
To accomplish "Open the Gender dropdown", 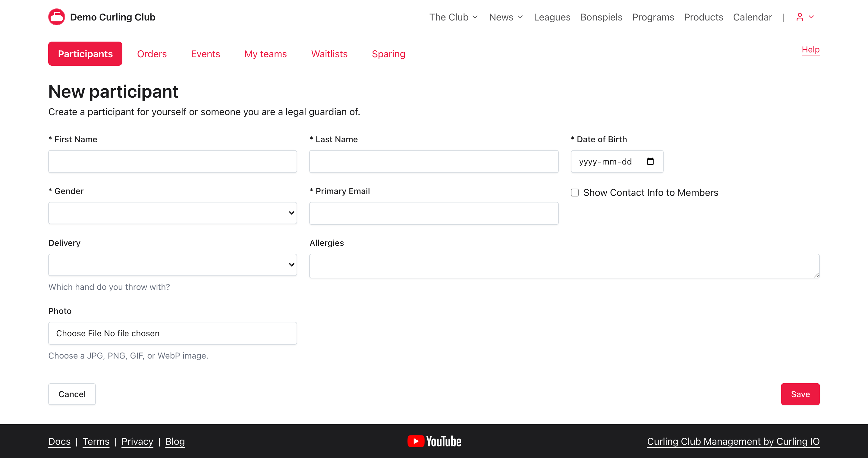I will pyautogui.click(x=172, y=213).
